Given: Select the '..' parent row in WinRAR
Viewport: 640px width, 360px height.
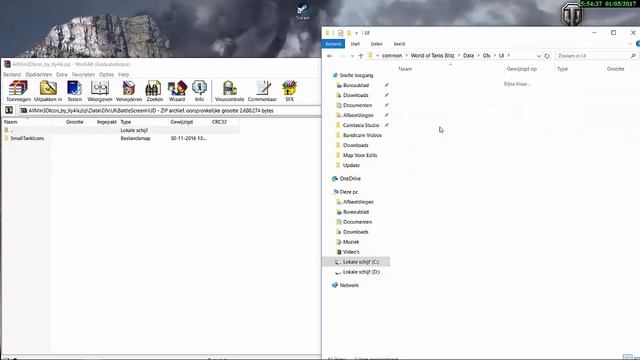Looking at the screenshot, I should [120, 130].
